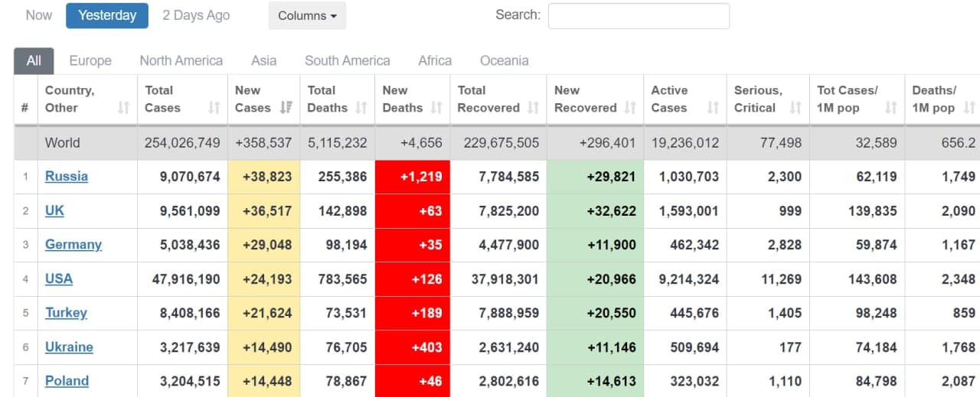
Task: Click the New Cases sort arrow icon
Action: click(x=286, y=108)
